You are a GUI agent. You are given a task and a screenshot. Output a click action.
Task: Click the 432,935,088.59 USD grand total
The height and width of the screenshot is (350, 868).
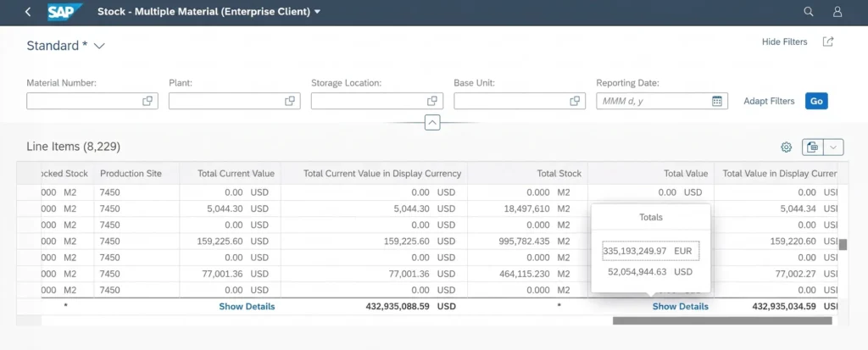tap(410, 306)
